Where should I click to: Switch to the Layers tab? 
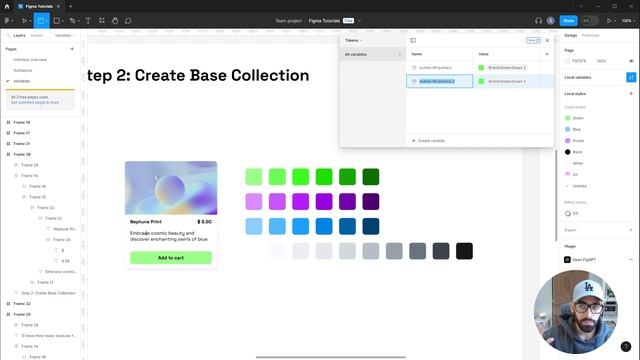click(x=19, y=36)
